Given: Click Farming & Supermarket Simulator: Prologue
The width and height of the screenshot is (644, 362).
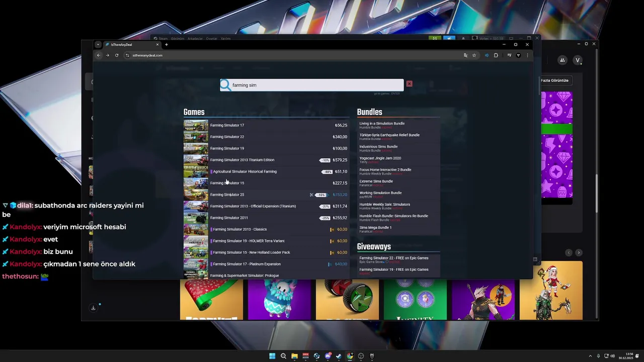Looking at the screenshot, I should point(245,276).
